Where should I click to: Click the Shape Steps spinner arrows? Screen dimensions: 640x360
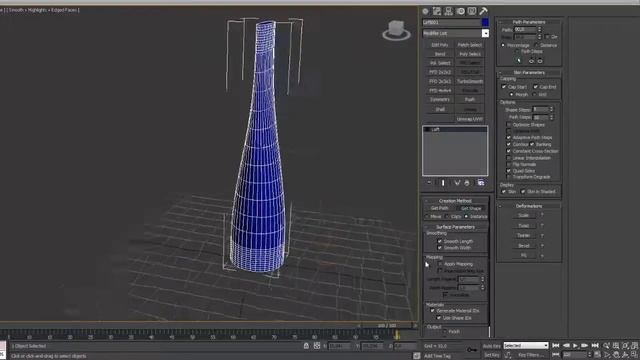[x=551, y=109]
